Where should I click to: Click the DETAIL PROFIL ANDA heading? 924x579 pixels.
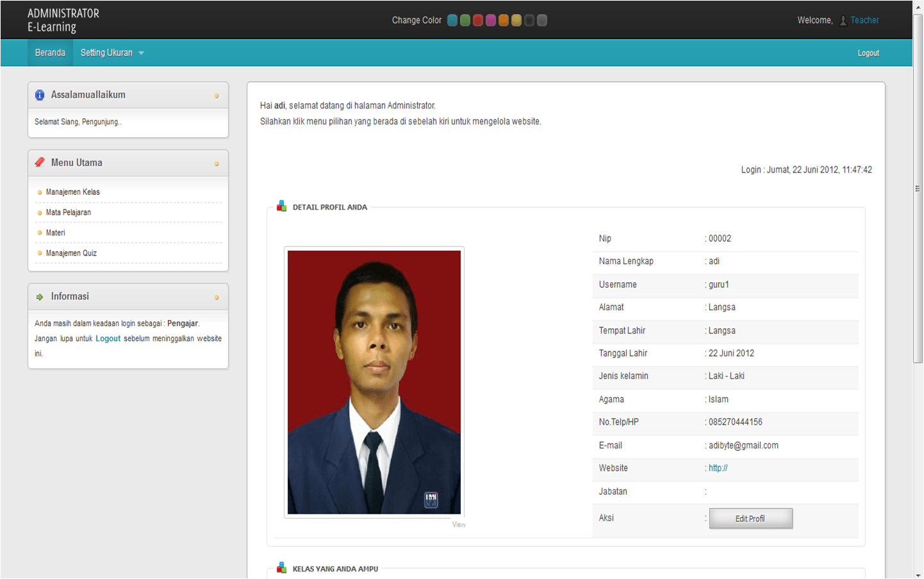click(x=330, y=207)
